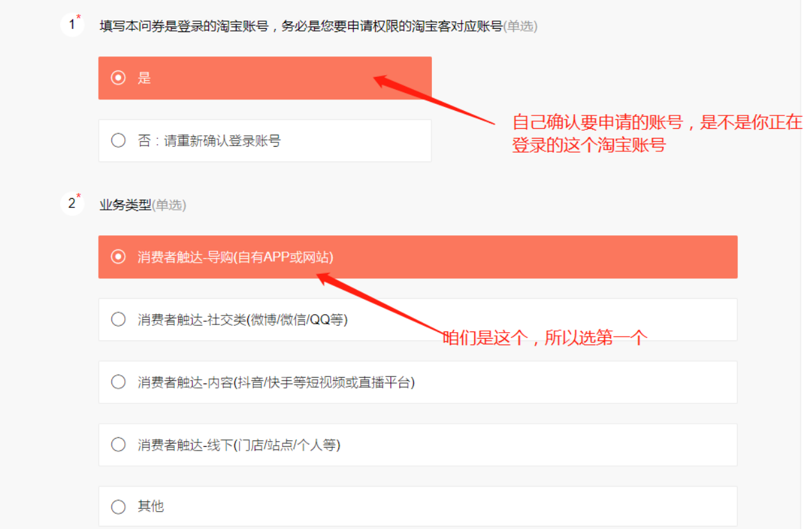
Task: Select radio 消费者触达-线下(门店/站点/个人等)
Action: coord(118,444)
